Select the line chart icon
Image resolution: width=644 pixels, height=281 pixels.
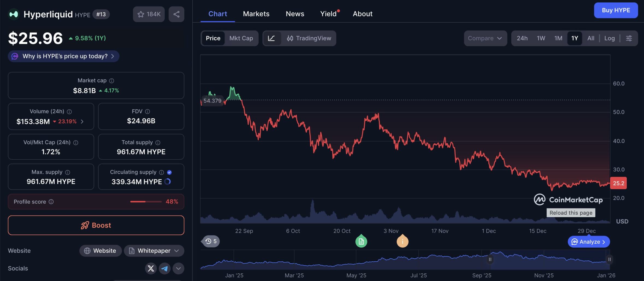[272, 38]
